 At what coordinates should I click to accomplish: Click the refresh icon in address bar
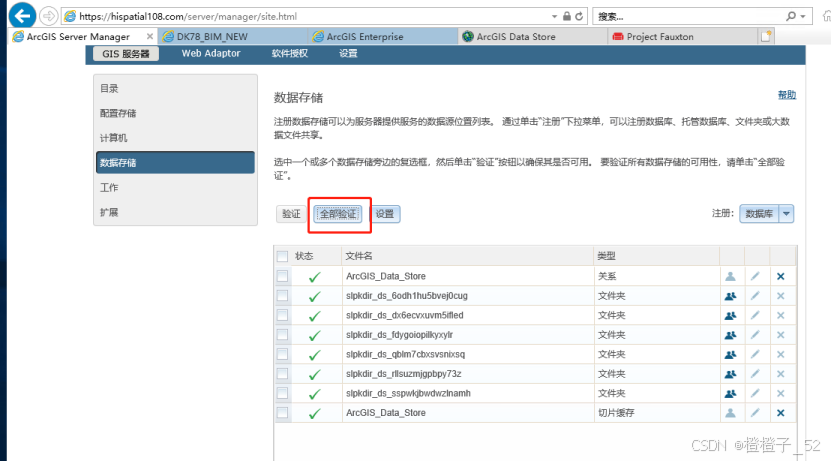(579, 16)
